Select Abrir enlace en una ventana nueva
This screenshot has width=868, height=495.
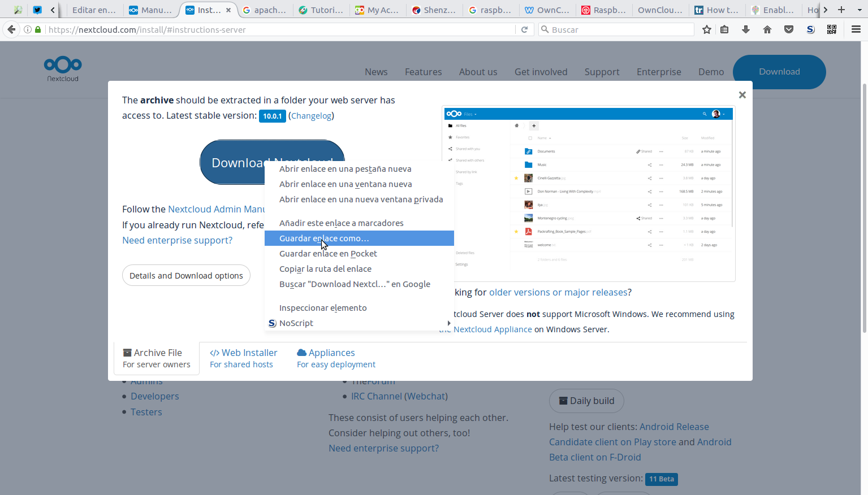[359, 184]
